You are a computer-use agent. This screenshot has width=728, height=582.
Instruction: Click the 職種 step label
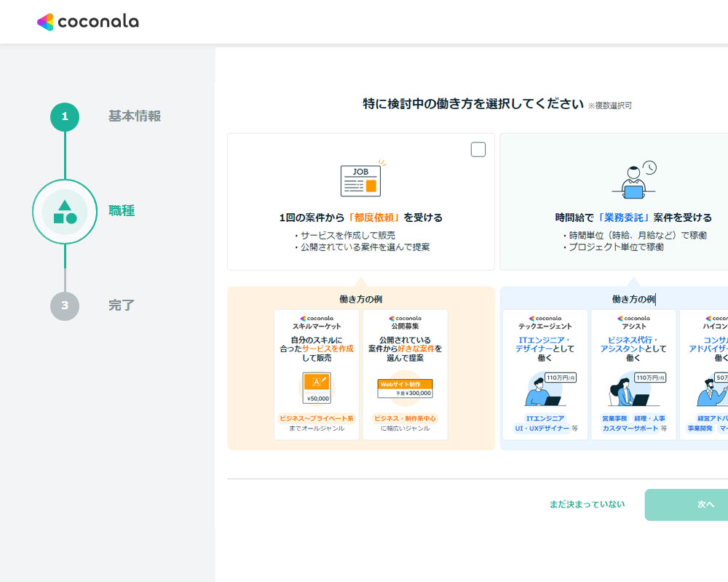point(122,212)
